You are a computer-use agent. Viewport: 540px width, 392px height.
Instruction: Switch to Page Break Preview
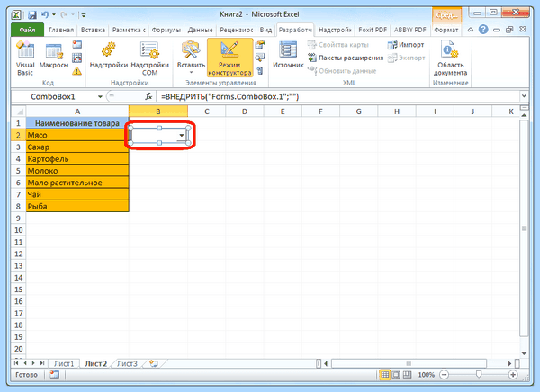[407, 374]
